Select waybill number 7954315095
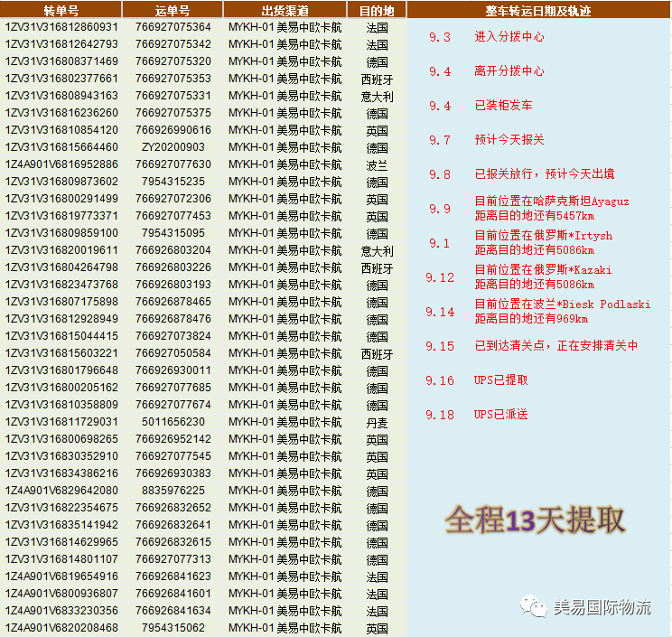The width and height of the screenshot is (672, 637). 173,233
